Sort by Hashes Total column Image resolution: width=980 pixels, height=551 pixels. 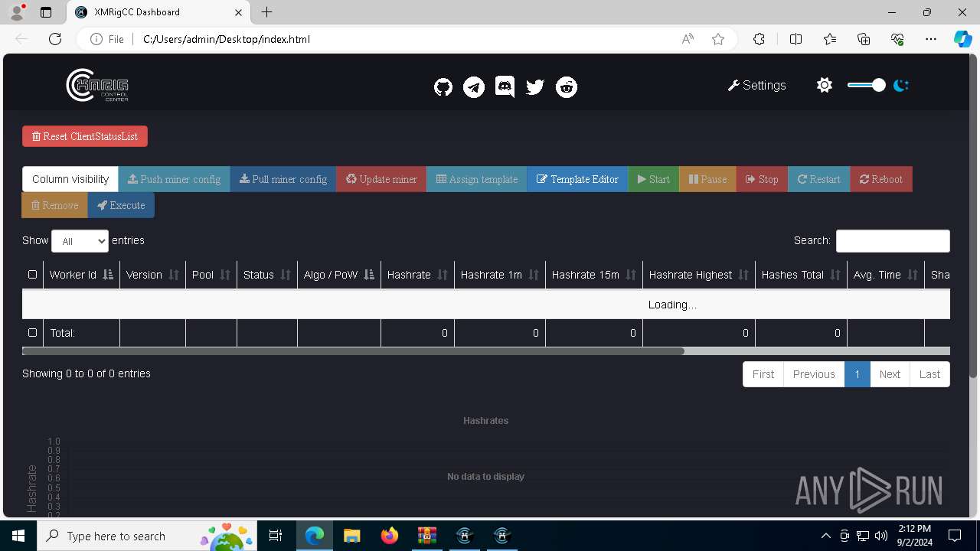801,275
